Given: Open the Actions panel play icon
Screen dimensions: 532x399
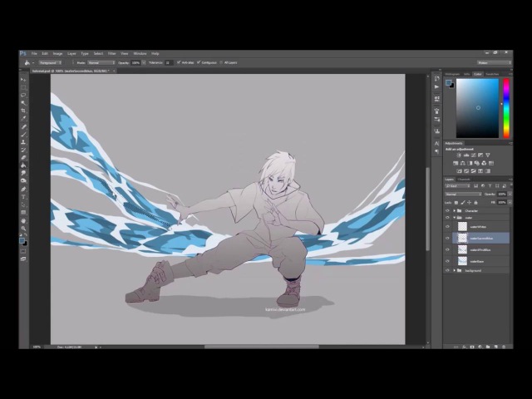Looking at the screenshot, I should pyautogui.click(x=437, y=86).
